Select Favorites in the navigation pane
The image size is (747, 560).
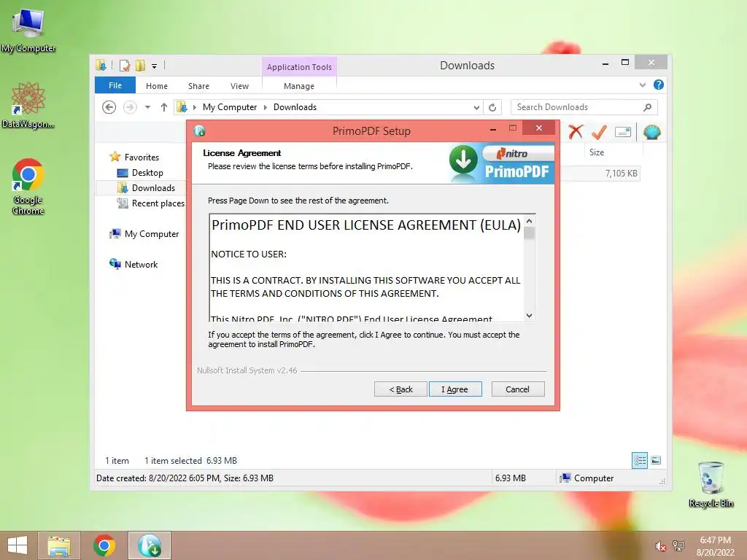coord(142,157)
